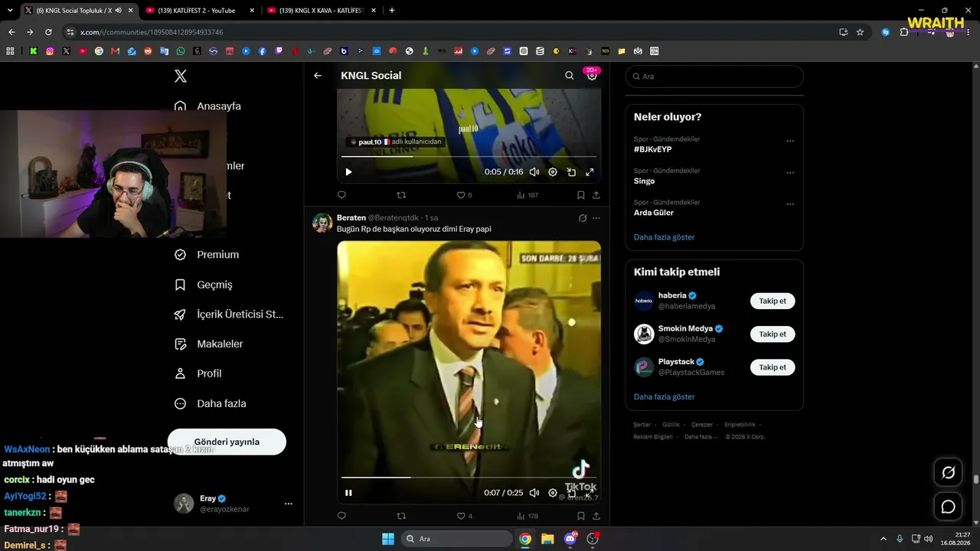Bookmark this page with star icon
The height and width of the screenshot is (551, 980).
[x=860, y=32]
